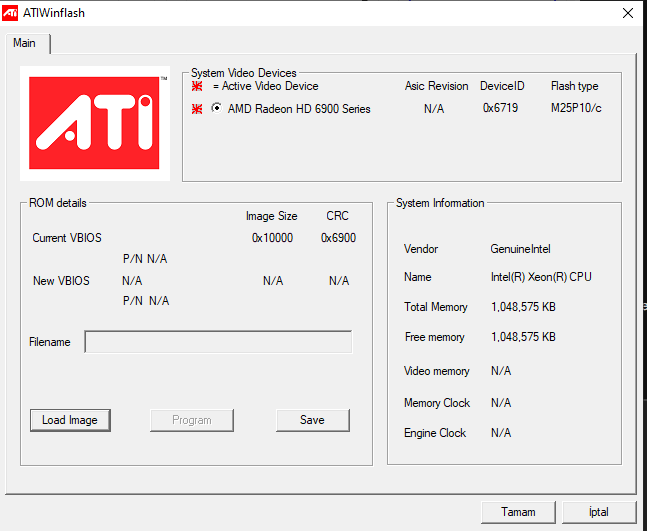Click the Flash type value M25P10/c
The height and width of the screenshot is (531, 647).
pos(576,108)
